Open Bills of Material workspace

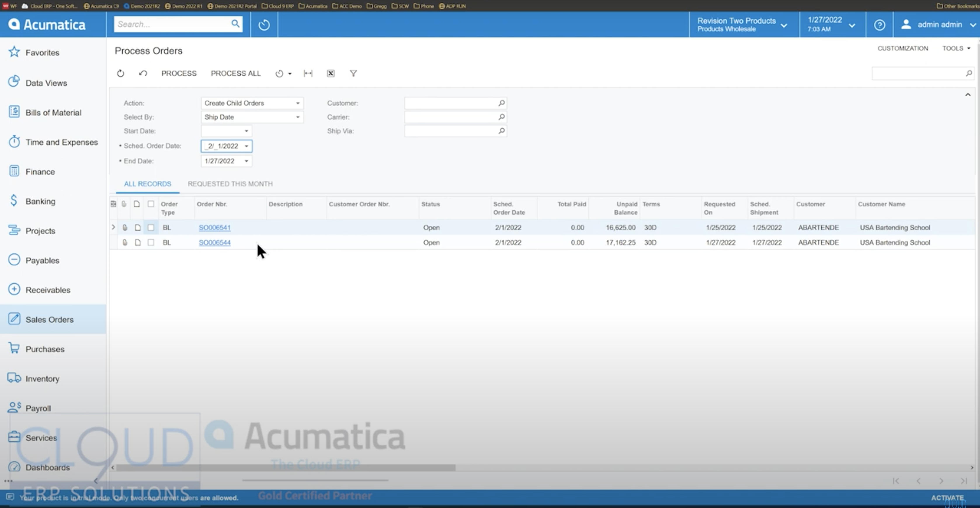[x=53, y=112]
